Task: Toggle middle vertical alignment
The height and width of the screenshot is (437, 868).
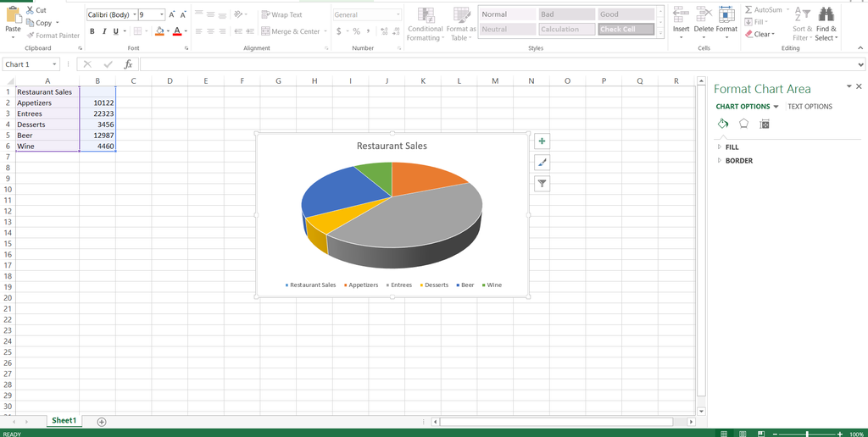Action: [x=210, y=15]
